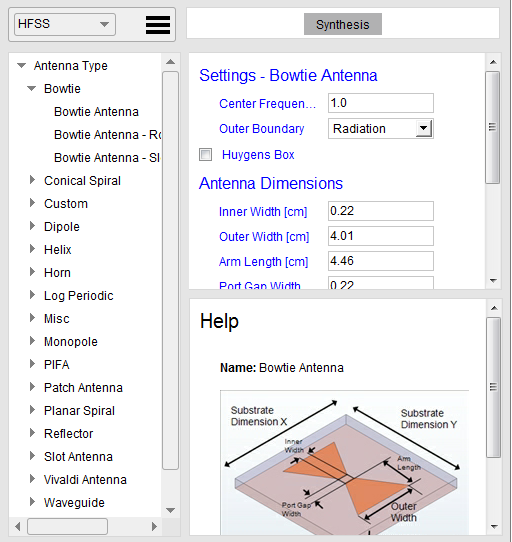Image resolution: width=512 pixels, height=542 pixels.
Task: Click the Settings - Bowtie Antenna heading
Action: click(x=288, y=75)
